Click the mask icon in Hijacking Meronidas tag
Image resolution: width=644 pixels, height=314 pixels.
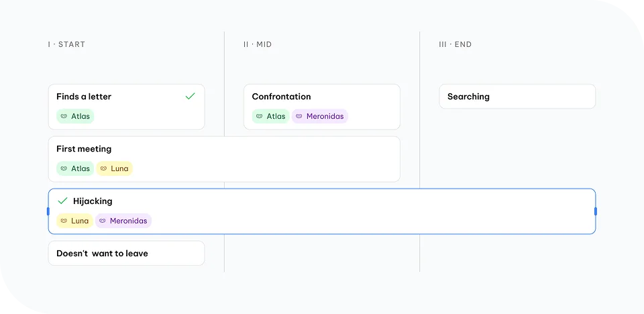pos(102,221)
